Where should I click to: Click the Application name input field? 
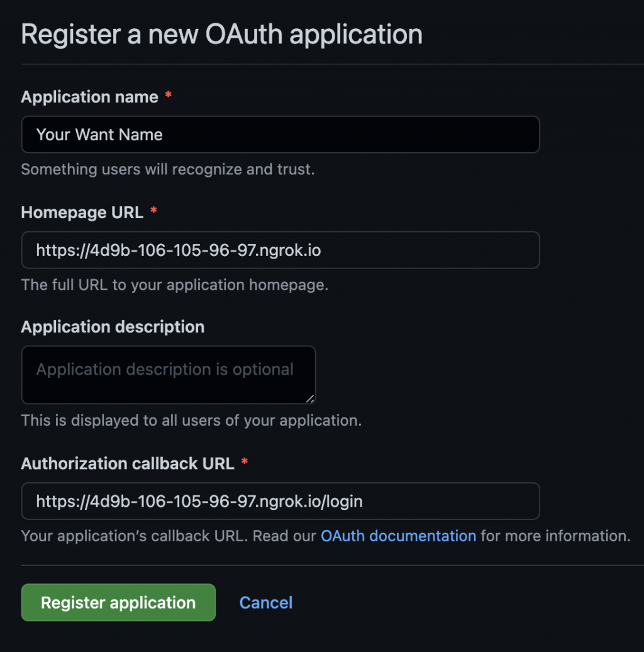click(x=280, y=135)
